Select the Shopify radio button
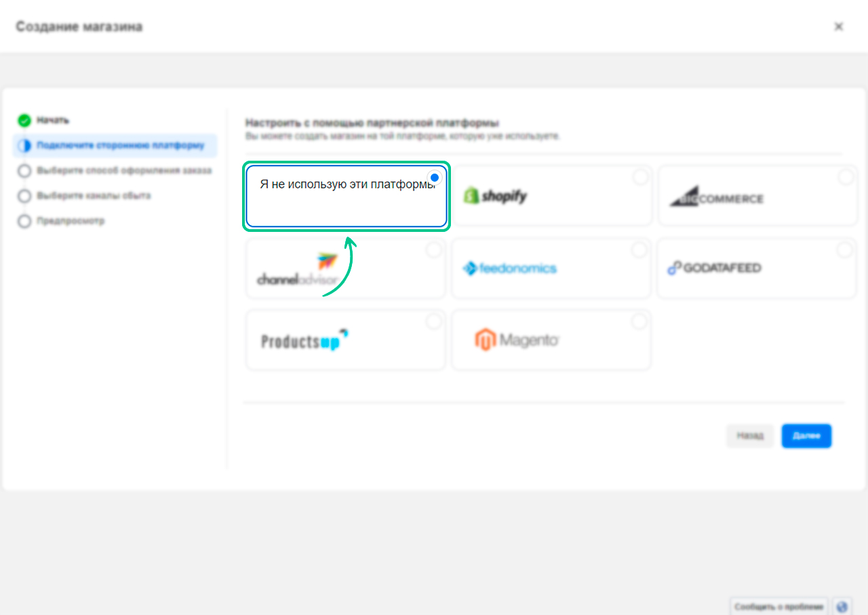The height and width of the screenshot is (615, 868). 639,177
